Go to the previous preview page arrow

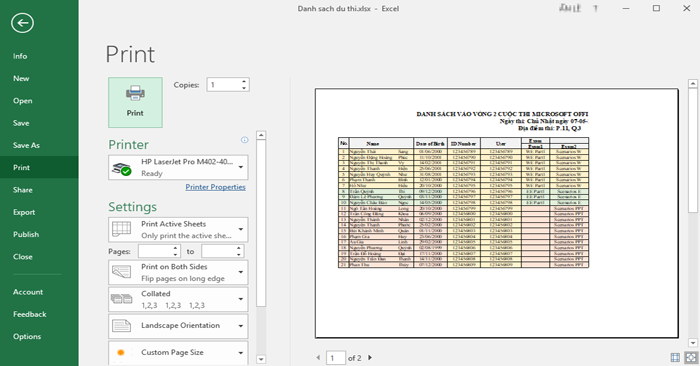[318, 358]
